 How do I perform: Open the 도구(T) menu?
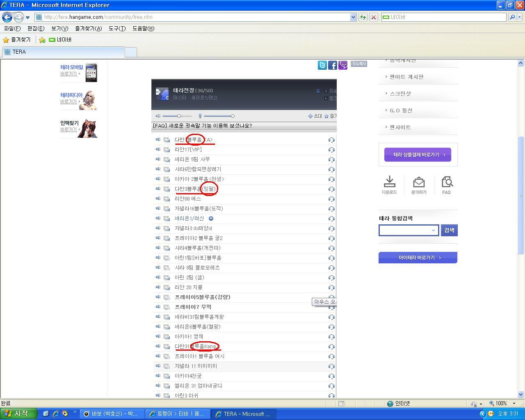117,28
